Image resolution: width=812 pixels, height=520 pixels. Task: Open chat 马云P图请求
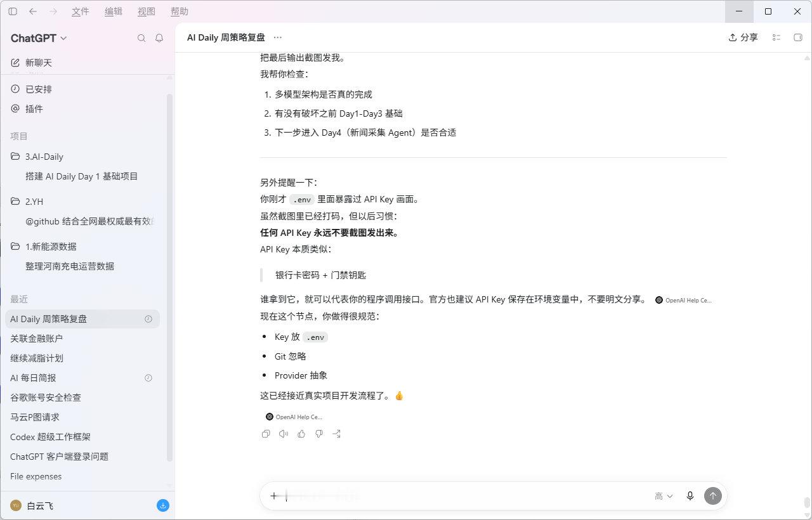click(x=82, y=417)
